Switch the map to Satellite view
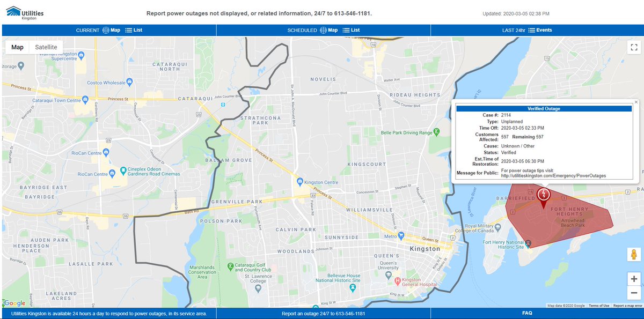Image resolution: width=644 pixels, height=319 pixels. (46, 47)
